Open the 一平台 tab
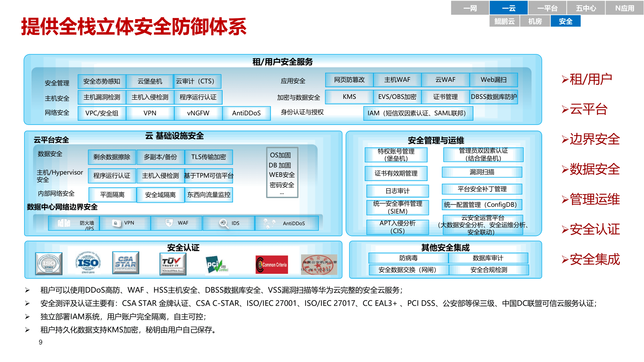Viewport: 644px width, 362px height. (x=547, y=8)
